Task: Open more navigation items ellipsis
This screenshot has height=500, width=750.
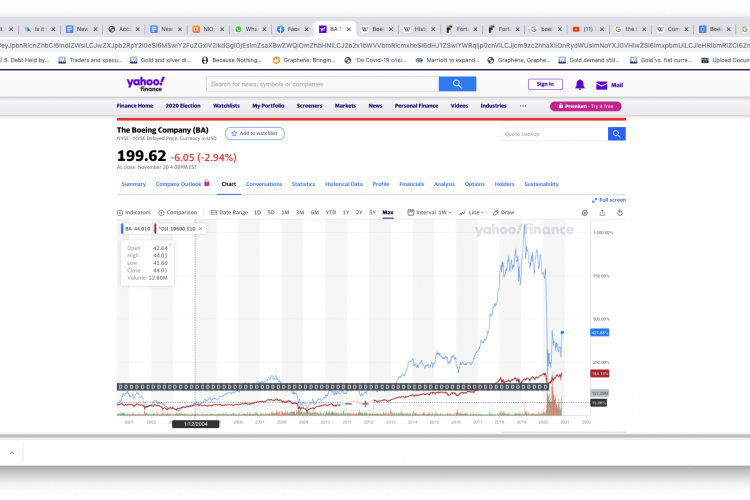Action: point(523,106)
